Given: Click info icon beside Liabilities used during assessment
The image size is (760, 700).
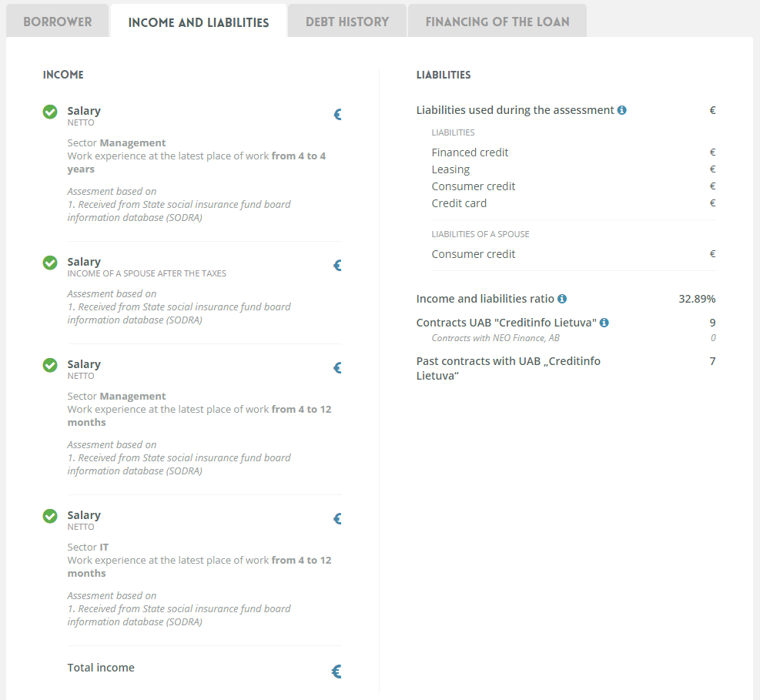Looking at the screenshot, I should coord(621,110).
